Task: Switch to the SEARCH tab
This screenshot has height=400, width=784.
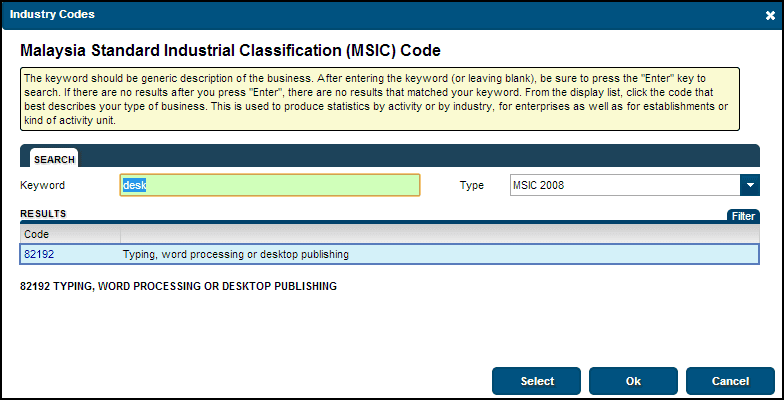Action: pyautogui.click(x=54, y=159)
